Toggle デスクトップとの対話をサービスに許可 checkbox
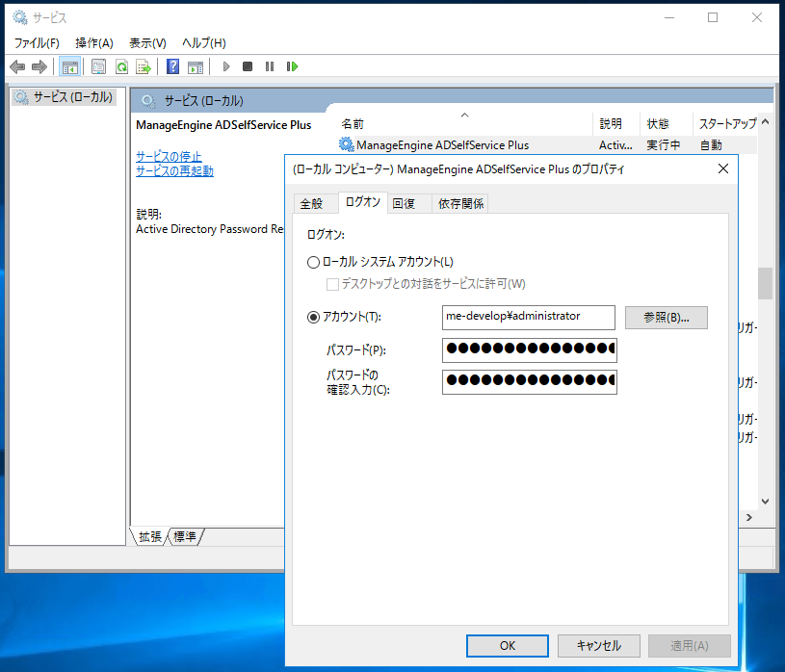 (332, 284)
